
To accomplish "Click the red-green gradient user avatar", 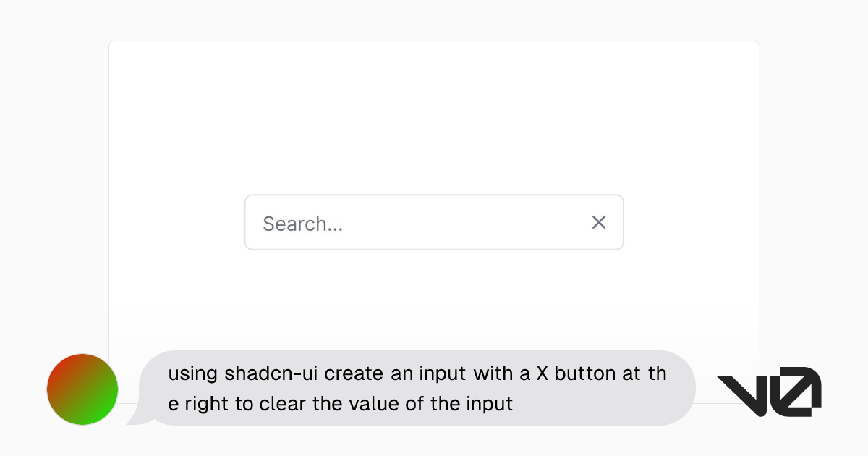I will [x=82, y=389].
